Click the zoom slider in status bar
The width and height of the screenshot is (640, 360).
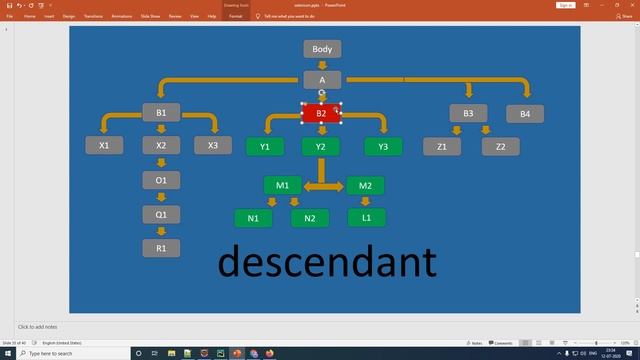(596, 343)
